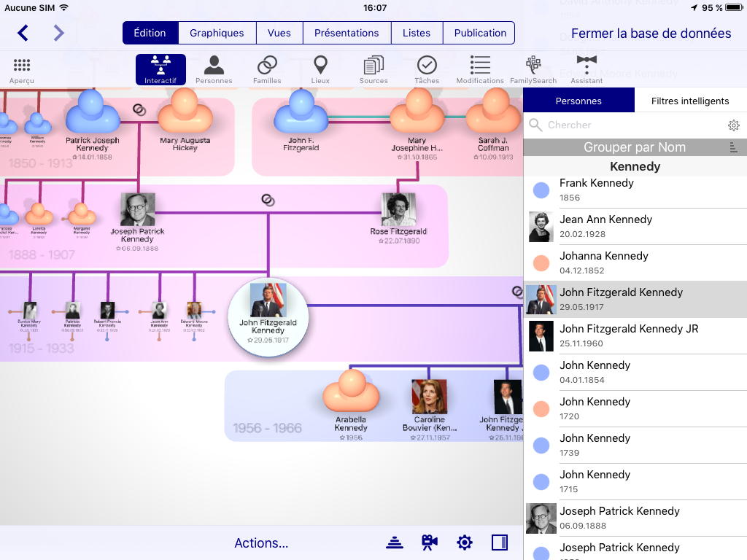This screenshot has height=560, width=747.
Task: Launch FamilySearch
Action: click(533, 69)
